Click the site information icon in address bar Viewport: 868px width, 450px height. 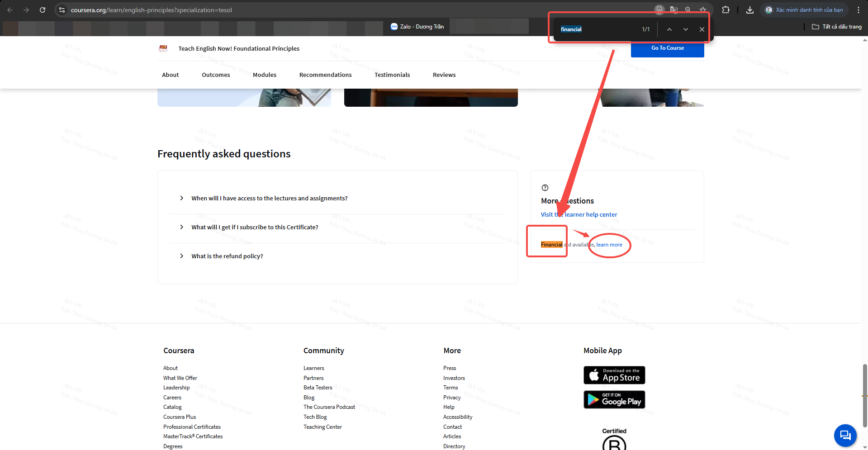click(62, 10)
